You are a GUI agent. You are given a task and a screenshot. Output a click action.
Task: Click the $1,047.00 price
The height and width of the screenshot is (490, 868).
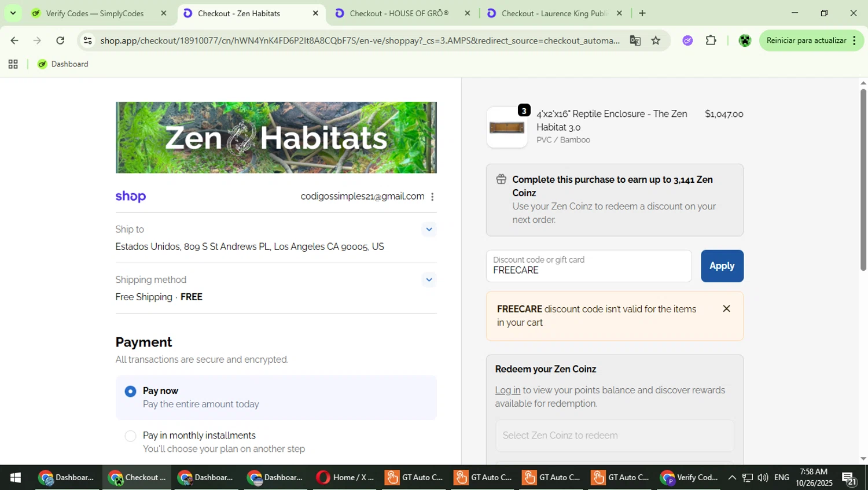point(724,115)
